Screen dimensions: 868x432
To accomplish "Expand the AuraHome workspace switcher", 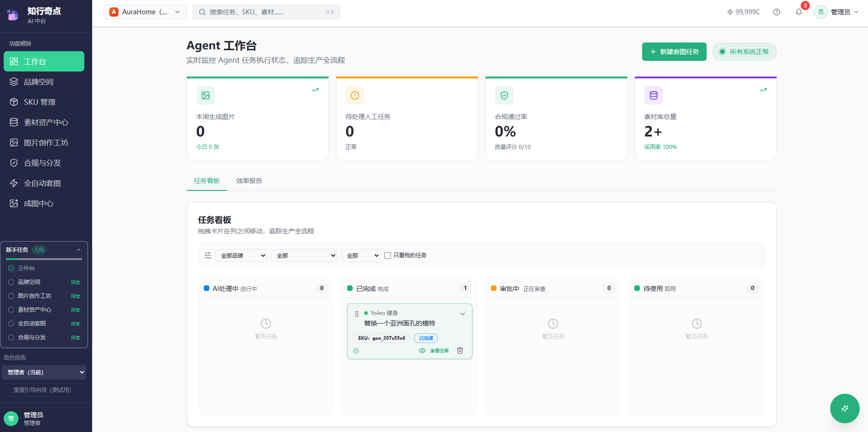I will click(145, 12).
